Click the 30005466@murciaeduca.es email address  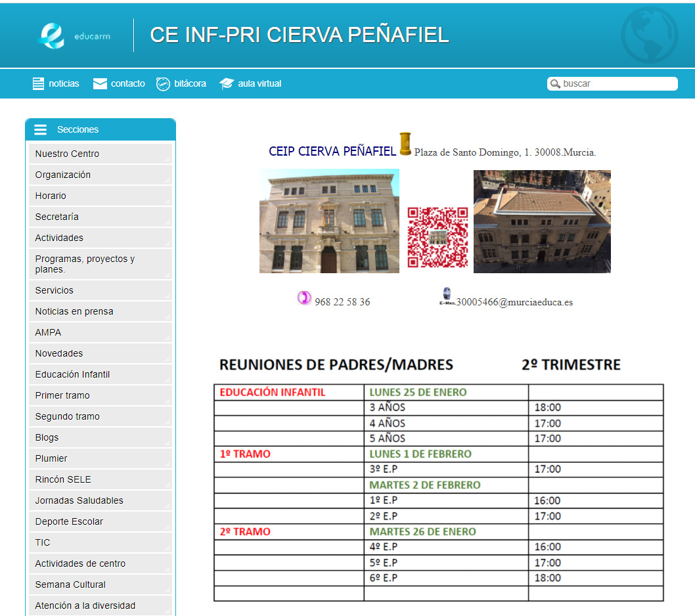514,302
